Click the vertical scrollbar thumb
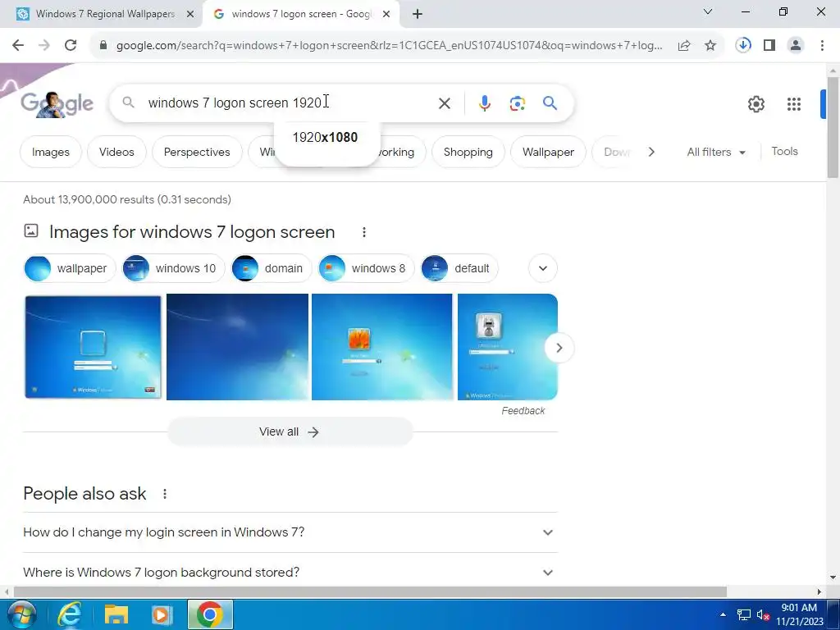 [833, 127]
